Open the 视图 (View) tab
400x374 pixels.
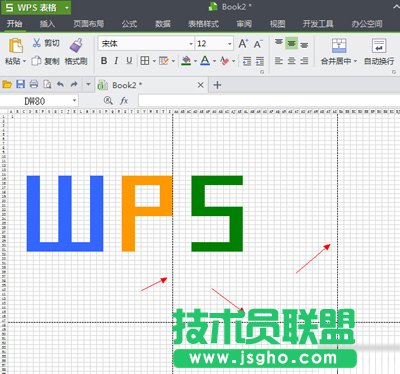pos(277,24)
